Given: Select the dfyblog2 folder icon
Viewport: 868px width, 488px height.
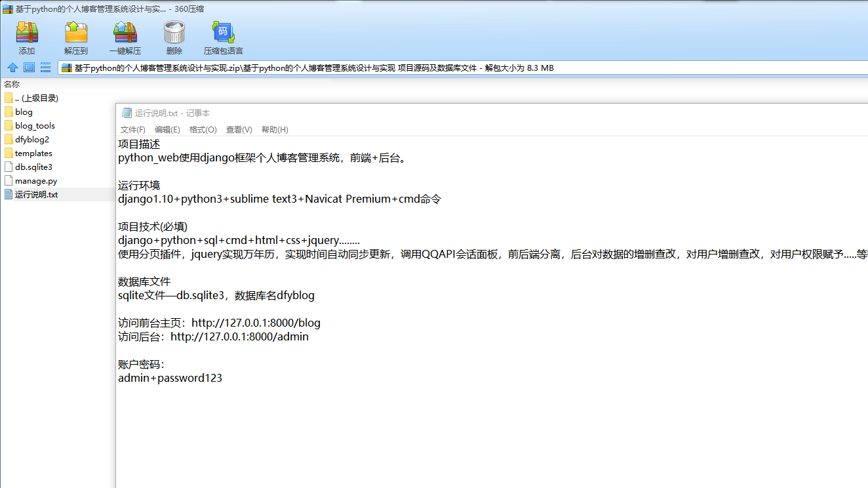Looking at the screenshot, I should click(9, 139).
